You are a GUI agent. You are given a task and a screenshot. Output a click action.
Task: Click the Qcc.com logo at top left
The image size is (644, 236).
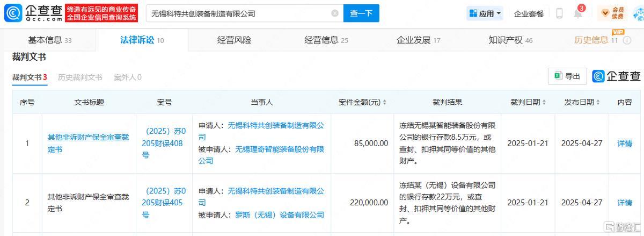(x=33, y=13)
